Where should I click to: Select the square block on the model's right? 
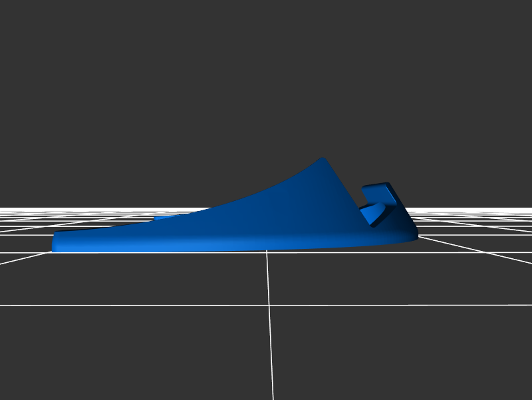click(377, 192)
